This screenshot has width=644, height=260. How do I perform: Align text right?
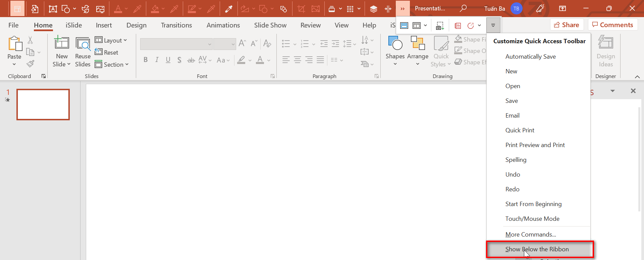309,60
